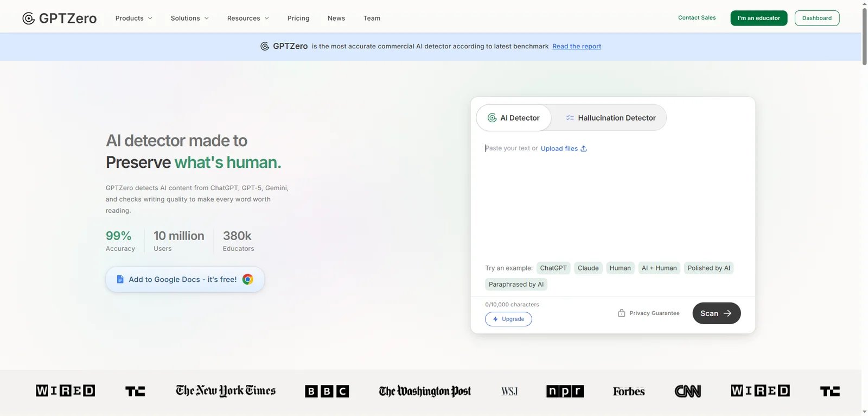868x416 pixels.
Task: Click the GPTZero logo in the header
Action: coord(59,18)
